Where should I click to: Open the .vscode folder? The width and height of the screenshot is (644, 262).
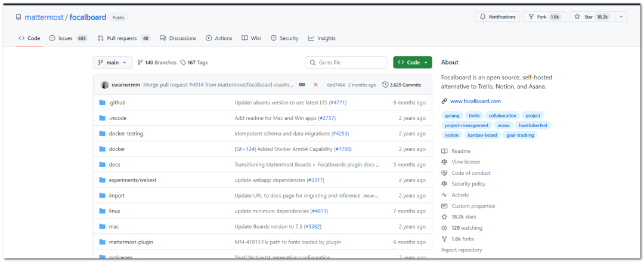117,118
